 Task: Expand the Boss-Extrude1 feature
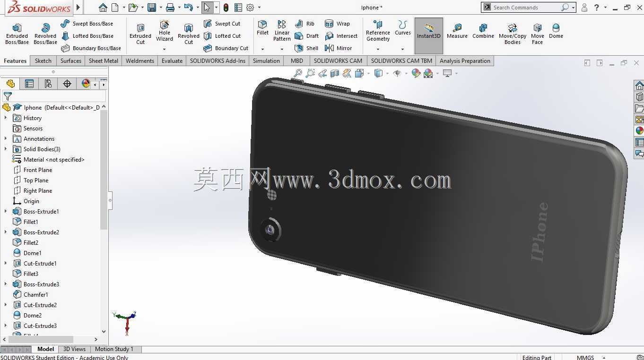click(6, 212)
